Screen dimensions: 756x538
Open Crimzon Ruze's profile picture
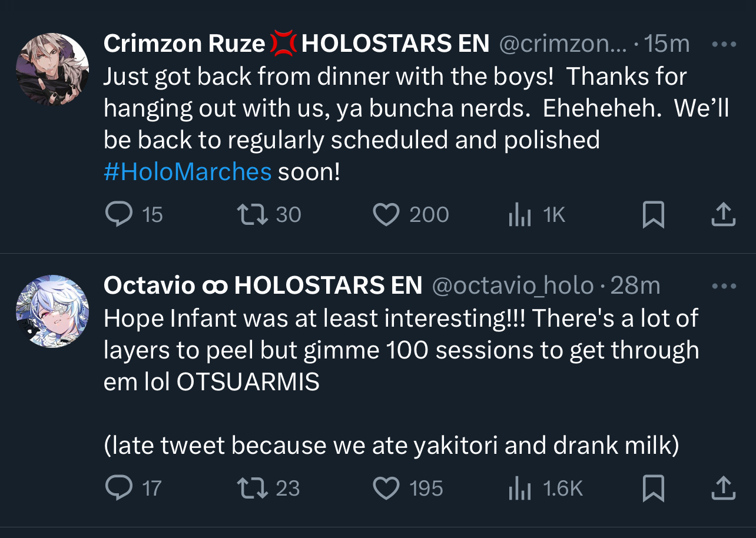(52, 69)
